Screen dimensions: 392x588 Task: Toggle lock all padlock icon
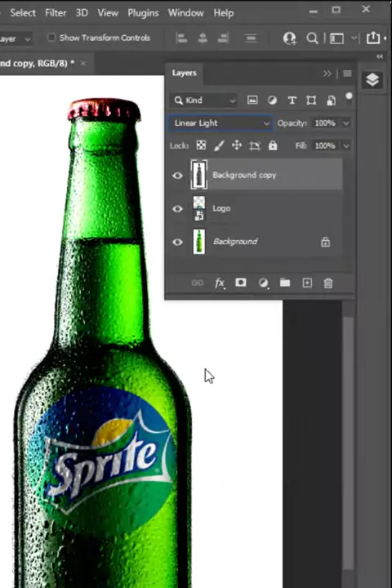[x=273, y=145]
